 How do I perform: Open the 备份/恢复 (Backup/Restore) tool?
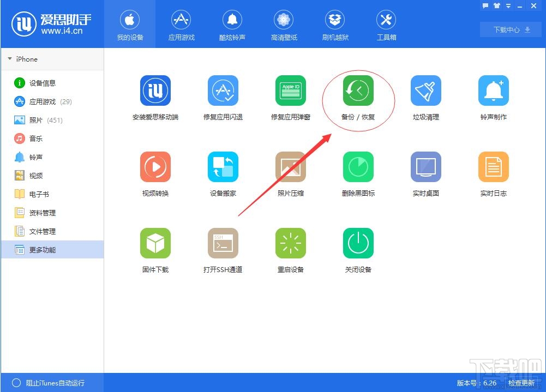[358, 98]
